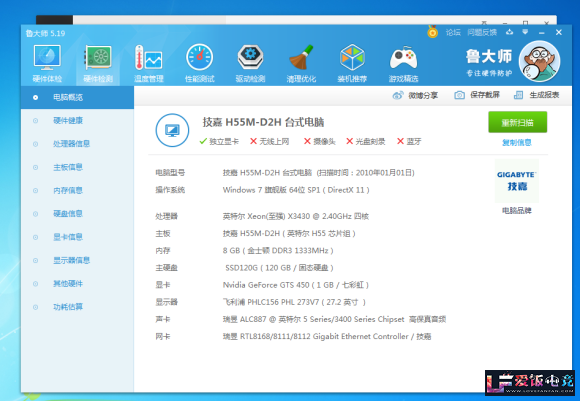Viewport: 580px width, 401px height.
Task: Switch to 功耗估算 sidebar tab
Action: pyautogui.click(x=68, y=307)
